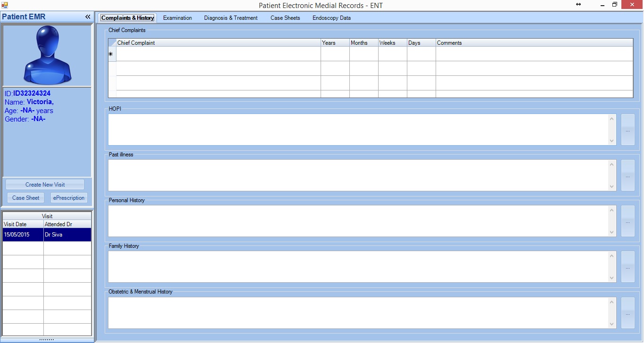Open the Family History ellipsis button
The width and height of the screenshot is (644, 343).
click(x=627, y=267)
